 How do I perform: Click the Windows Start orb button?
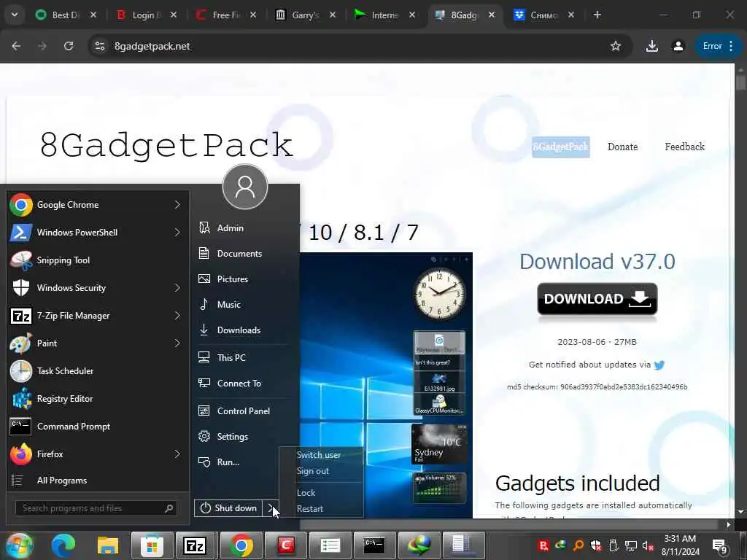pos(19,545)
